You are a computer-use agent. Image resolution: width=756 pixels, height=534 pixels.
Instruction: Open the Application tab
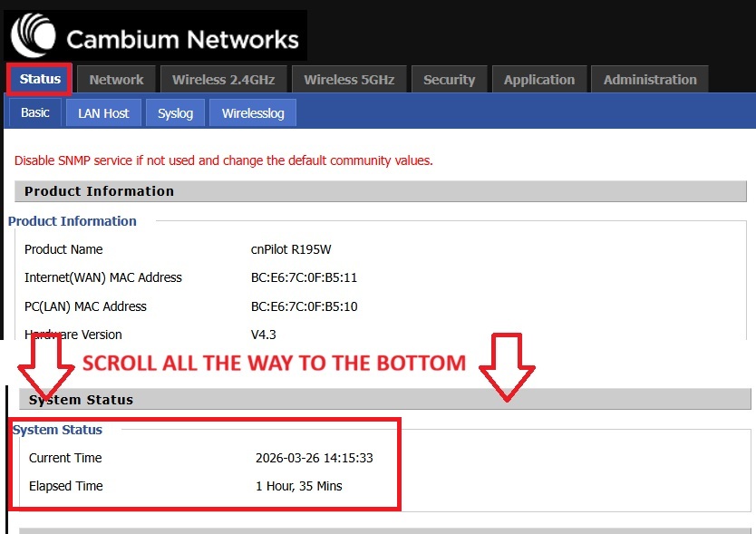click(x=538, y=80)
